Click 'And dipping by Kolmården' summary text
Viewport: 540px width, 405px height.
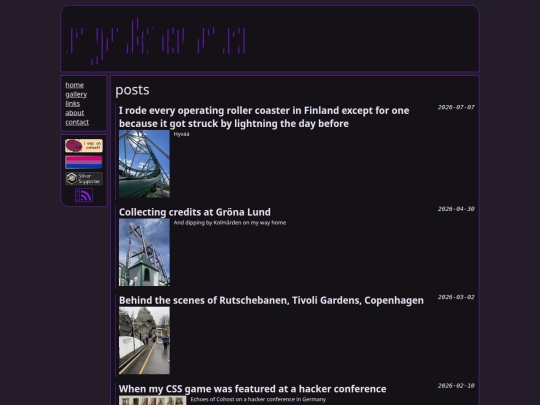tap(230, 222)
